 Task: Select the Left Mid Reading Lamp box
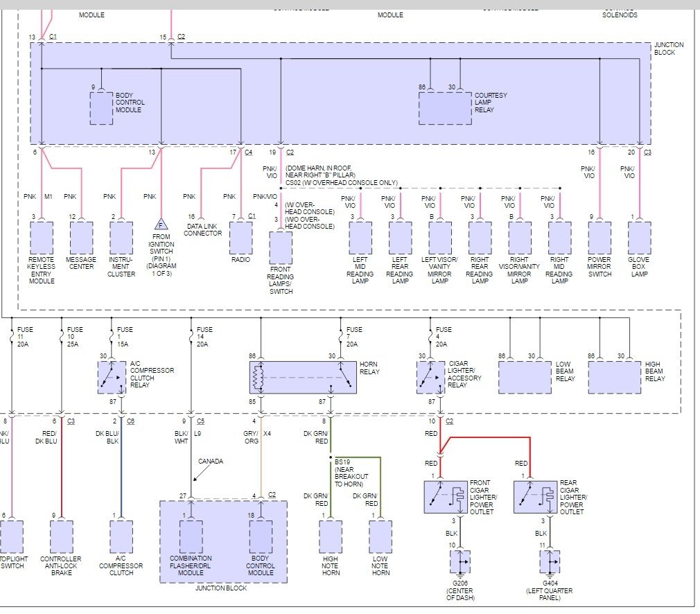pos(360,238)
